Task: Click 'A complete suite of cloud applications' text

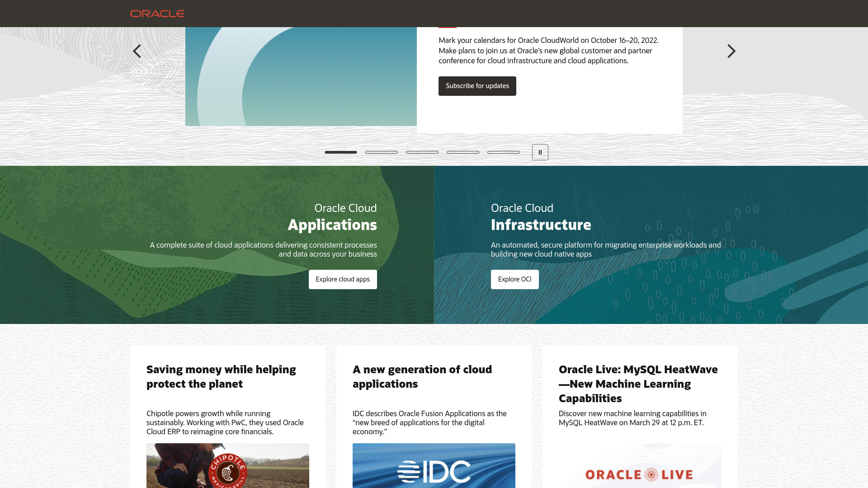Action: point(263,249)
